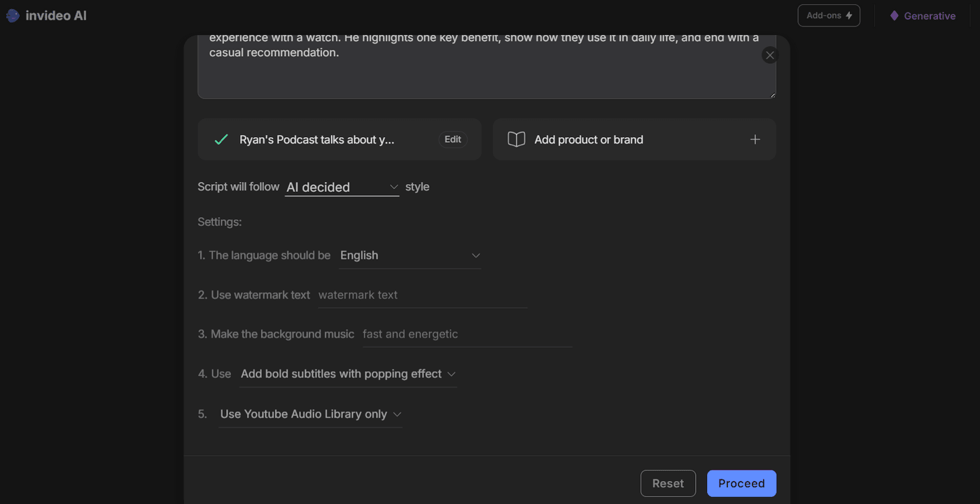Viewport: 980px width, 504px height.
Task: Click Edit on Ryan's Podcast entry
Action: [452, 139]
